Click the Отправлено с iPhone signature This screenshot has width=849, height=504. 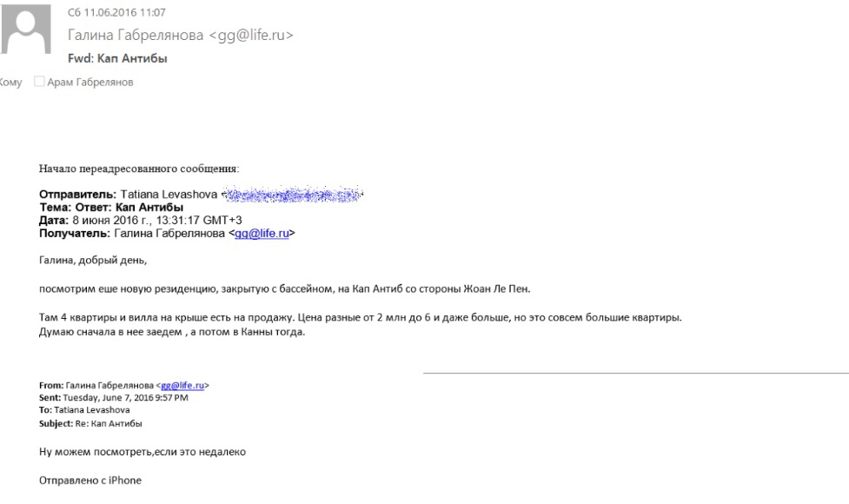(78, 480)
